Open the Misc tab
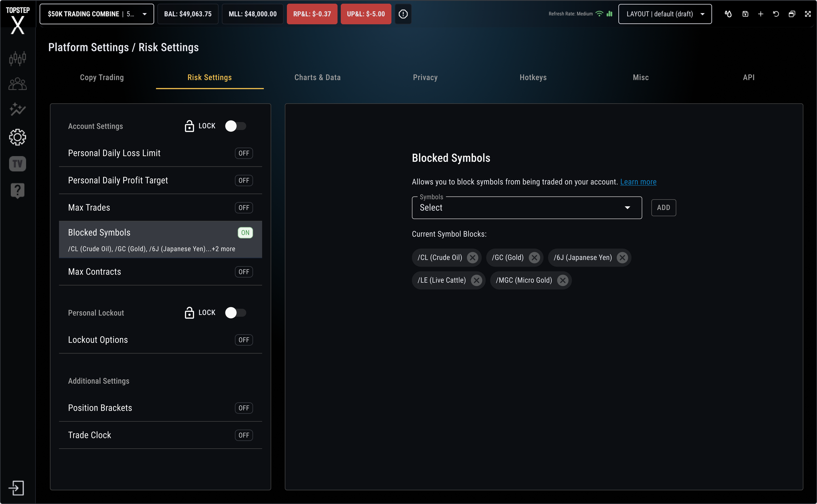This screenshot has width=817, height=504. click(641, 78)
